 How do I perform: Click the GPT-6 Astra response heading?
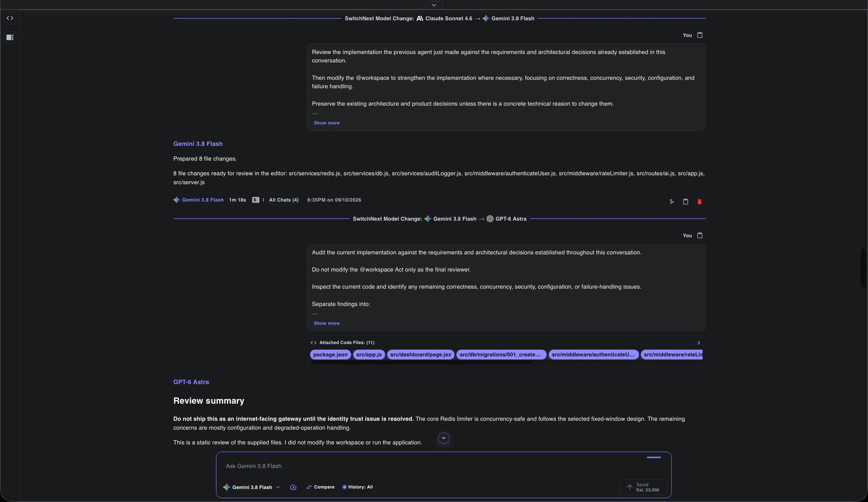pyautogui.click(x=191, y=382)
